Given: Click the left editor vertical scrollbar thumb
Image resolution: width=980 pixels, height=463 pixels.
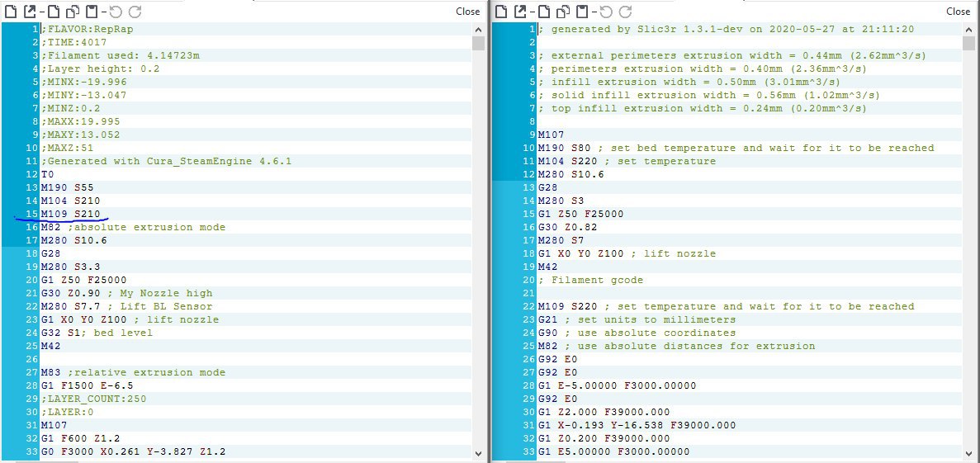Looking at the screenshot, I should click(x=479, y=43).
